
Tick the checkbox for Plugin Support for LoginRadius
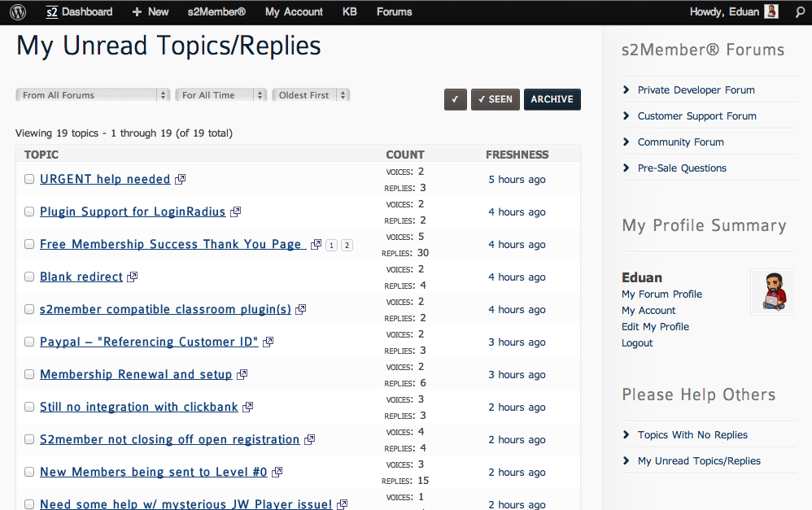tap(29, 211)
